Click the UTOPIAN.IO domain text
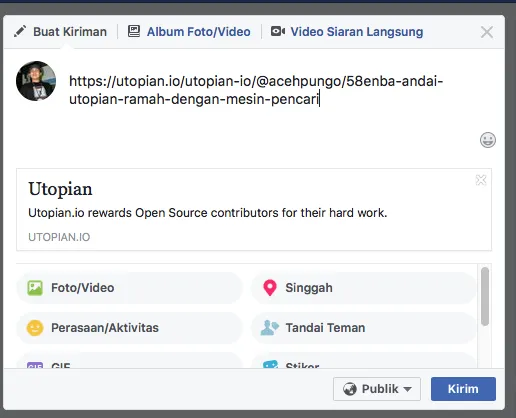 [x=59, y=237]
